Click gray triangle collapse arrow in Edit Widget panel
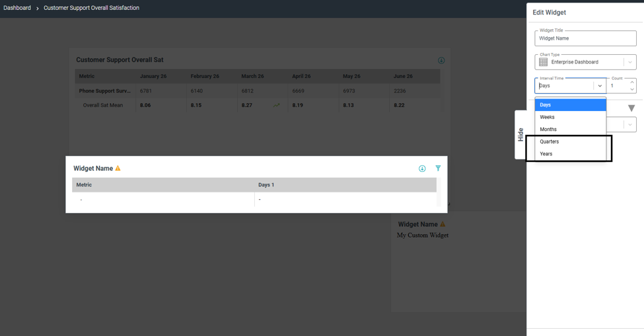The image size is (644, 336). pos(631,108)
